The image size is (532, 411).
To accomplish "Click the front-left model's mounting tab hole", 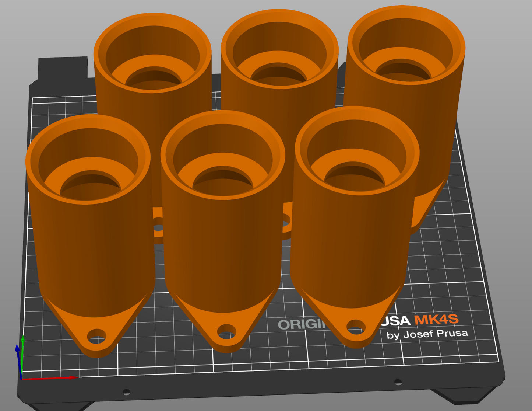I will click(96, 337).
